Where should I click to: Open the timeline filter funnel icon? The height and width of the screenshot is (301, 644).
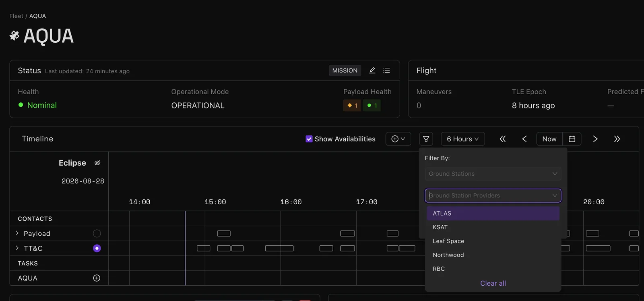click(426, 139)
